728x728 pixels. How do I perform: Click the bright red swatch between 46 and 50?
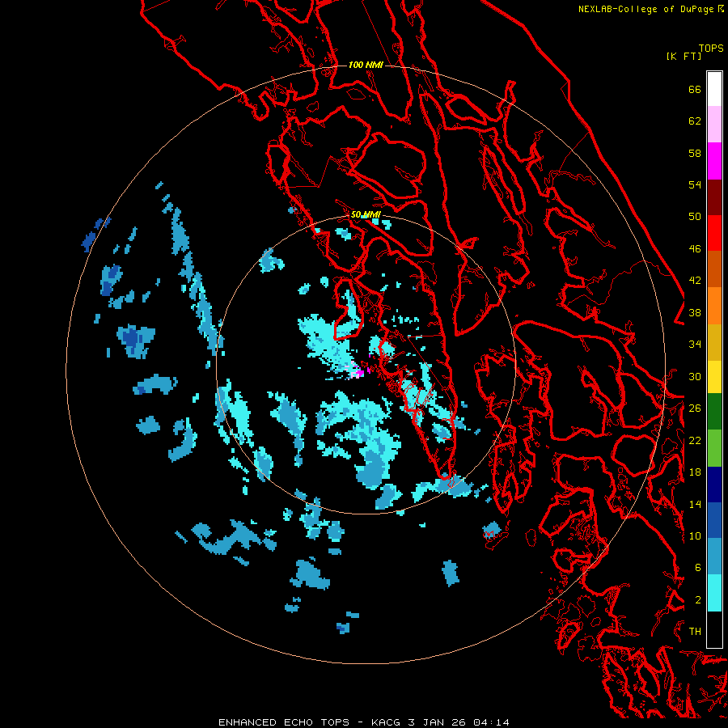click(714, 233)
